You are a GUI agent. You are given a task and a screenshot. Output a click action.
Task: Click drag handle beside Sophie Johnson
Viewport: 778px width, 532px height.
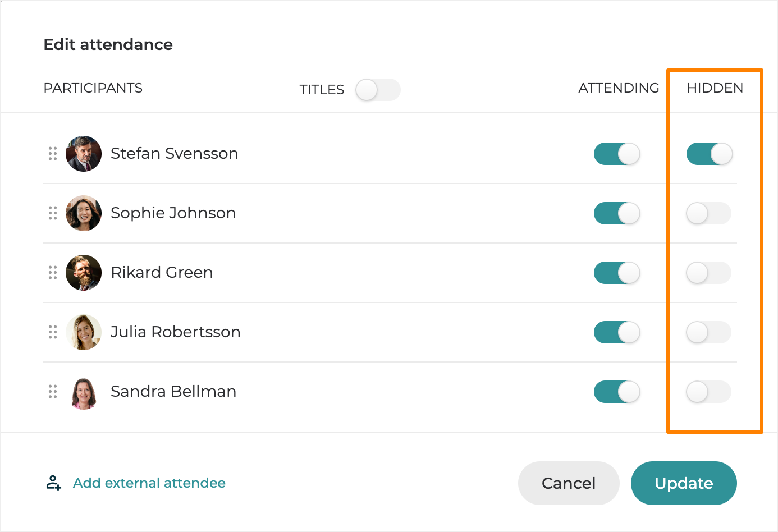(53, 213)
